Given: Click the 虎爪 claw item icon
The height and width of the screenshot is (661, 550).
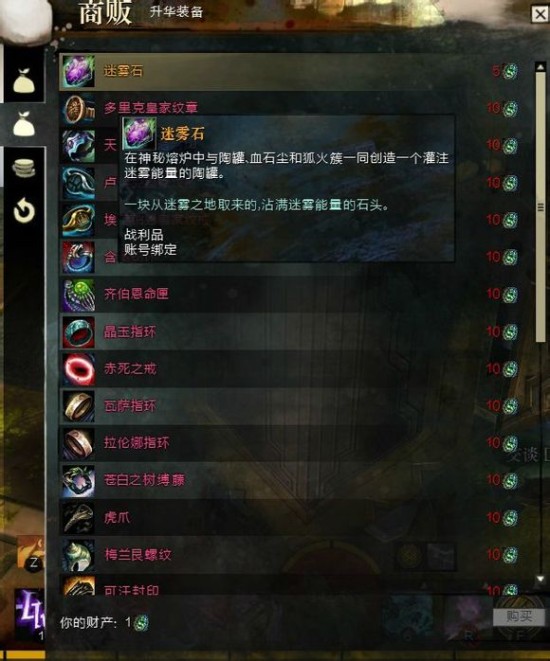Looking at the screenshot, I should (78, 518).
